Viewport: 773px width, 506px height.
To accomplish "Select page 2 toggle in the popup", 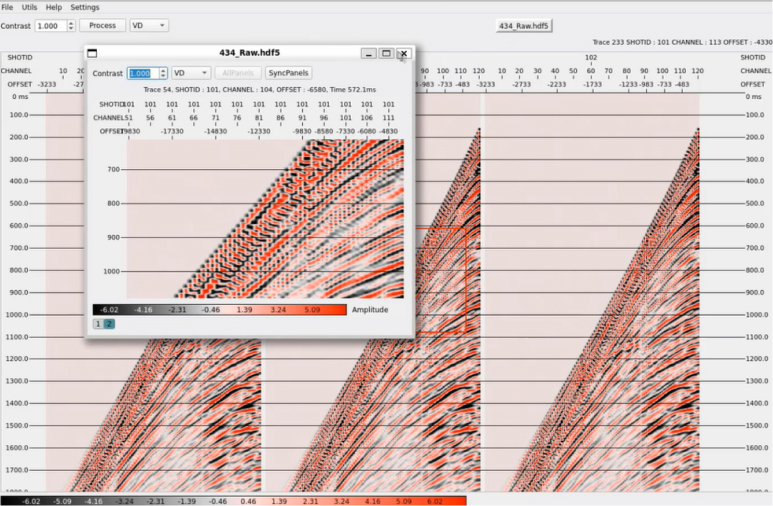I will point(109,324).
